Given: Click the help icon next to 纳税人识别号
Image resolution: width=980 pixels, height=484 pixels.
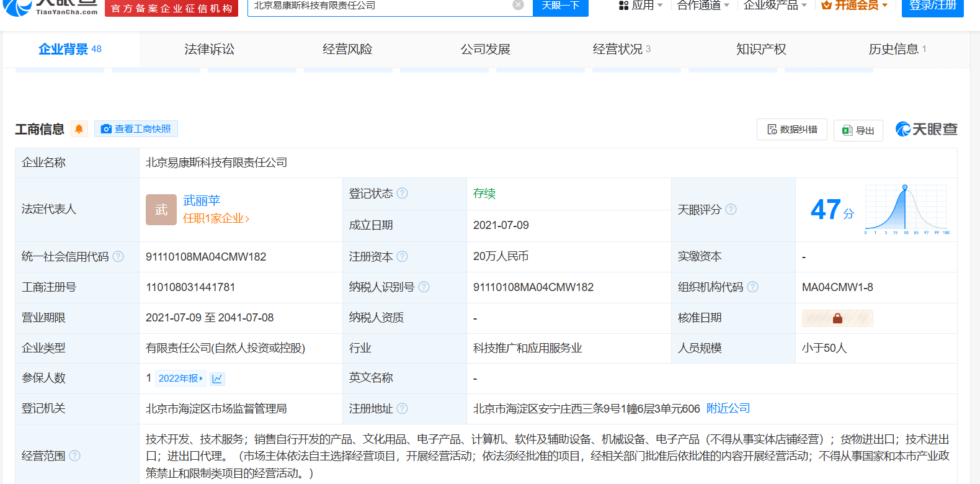Looking at the screenshot, I should (424, 287).
